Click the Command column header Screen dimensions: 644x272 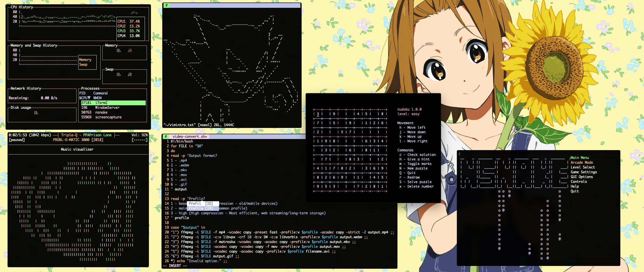[x=100, y=93]
